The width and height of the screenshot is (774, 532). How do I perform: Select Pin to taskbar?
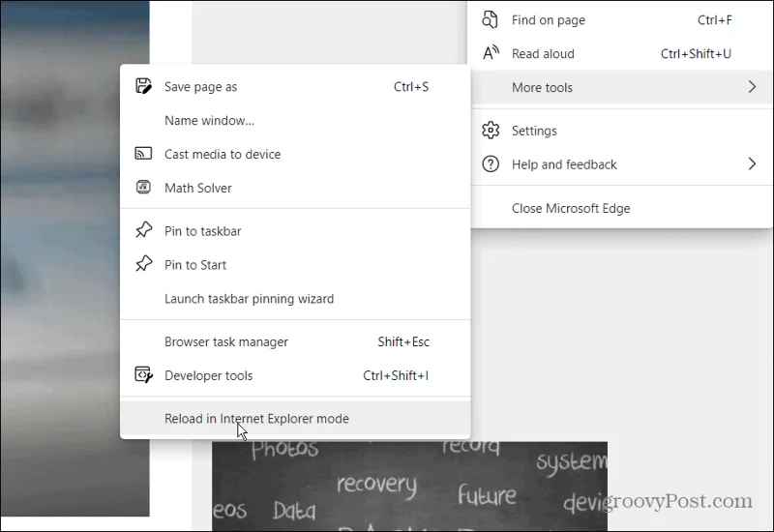295,231
